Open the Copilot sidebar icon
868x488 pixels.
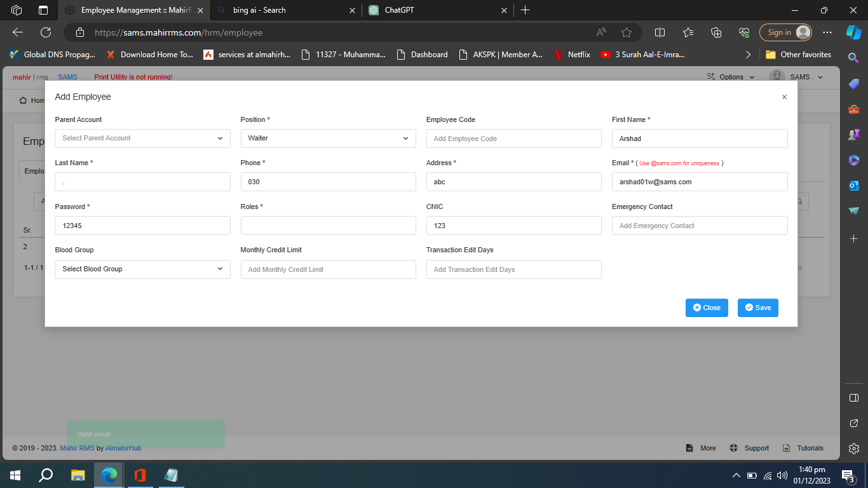click(x=853, y=32)
